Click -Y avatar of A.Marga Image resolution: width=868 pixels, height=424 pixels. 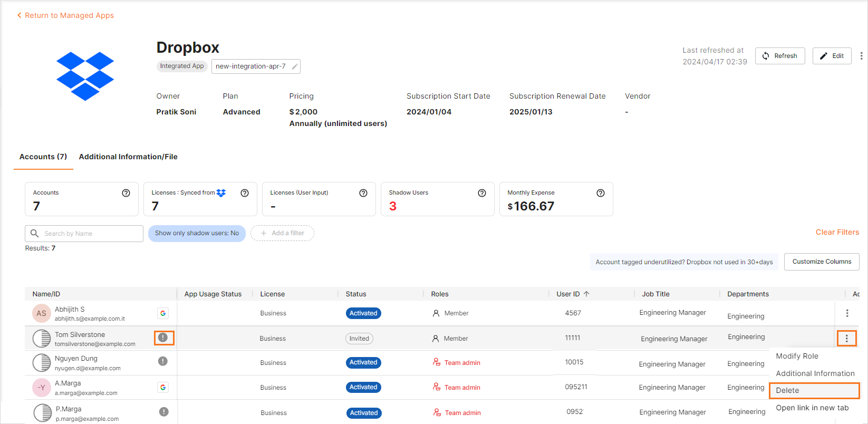41,388
